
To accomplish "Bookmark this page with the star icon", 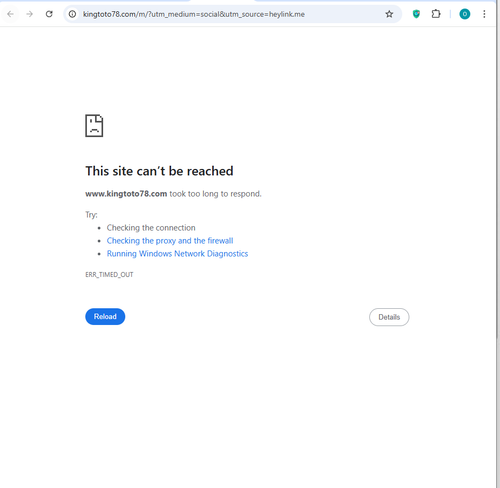I will coord(389,14).
